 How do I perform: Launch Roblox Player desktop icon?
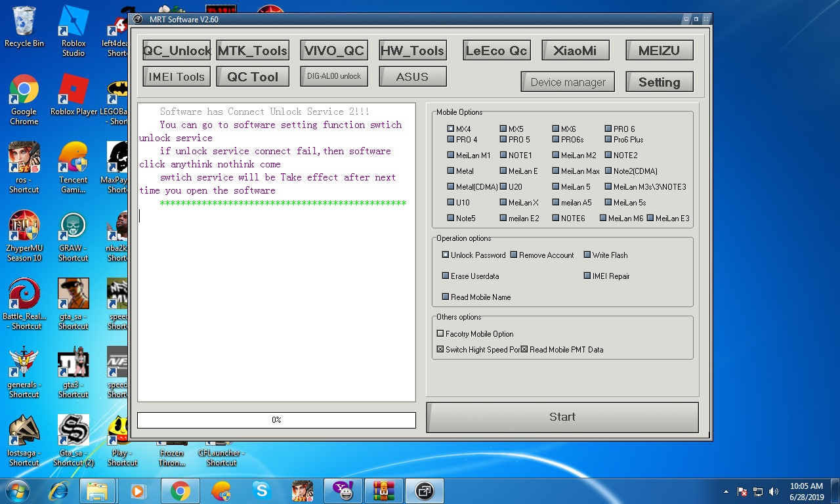[73, 94]
